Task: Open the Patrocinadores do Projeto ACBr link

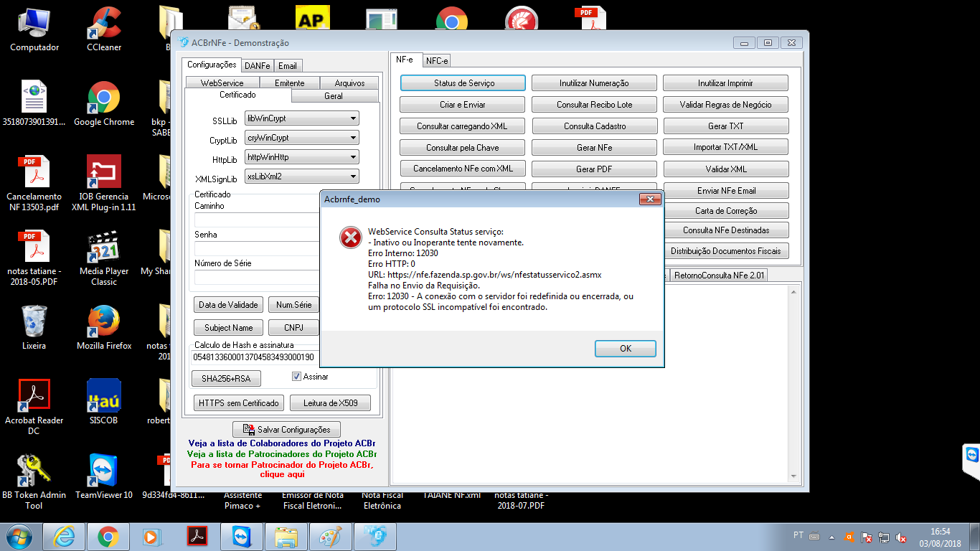Action: (281, 454)
